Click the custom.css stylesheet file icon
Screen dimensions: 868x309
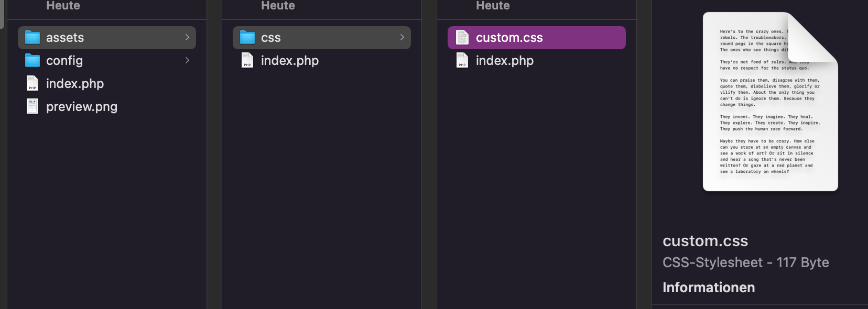pyautogui.click(x=462, y=38)
